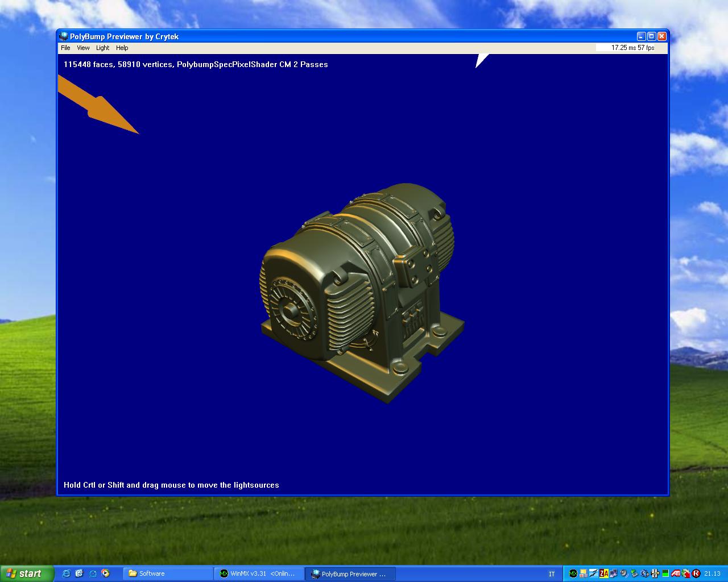Screen dimensions: 728x582
Task: Open the IT language bar indicator
Action: tap(551, 574)
